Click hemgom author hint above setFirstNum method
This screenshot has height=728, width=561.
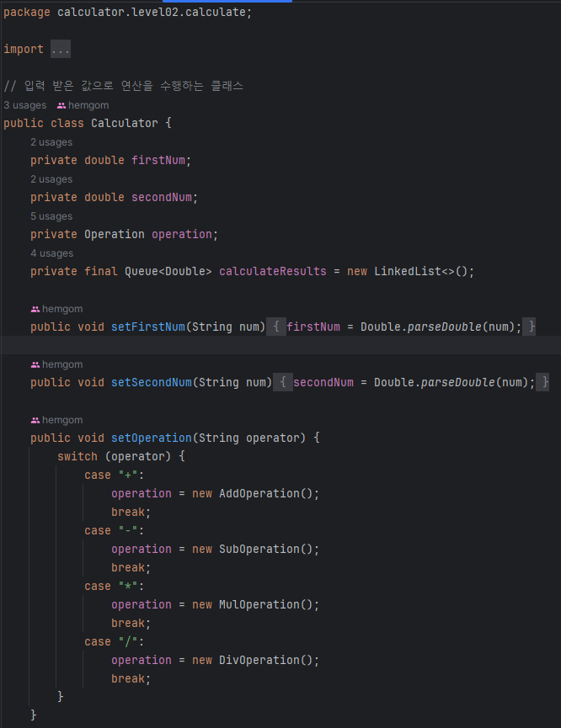[x=62, y=309]
